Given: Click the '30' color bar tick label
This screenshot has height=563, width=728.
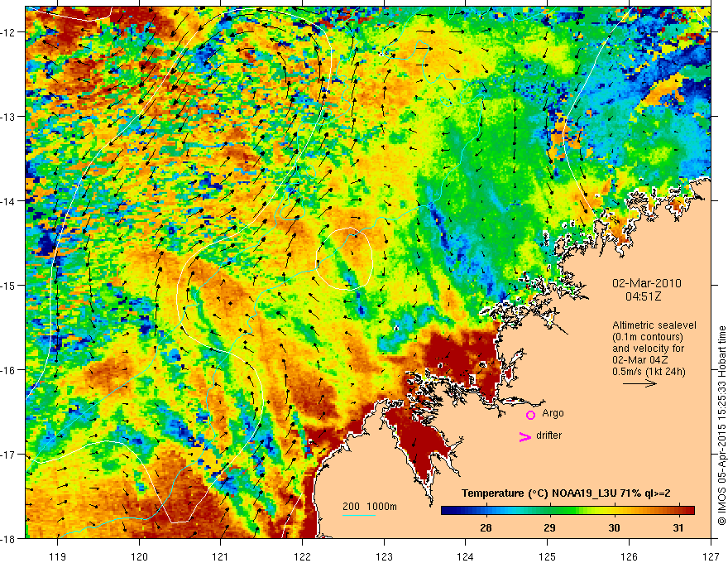Looking at the screenshot, I should pos(614,527).
